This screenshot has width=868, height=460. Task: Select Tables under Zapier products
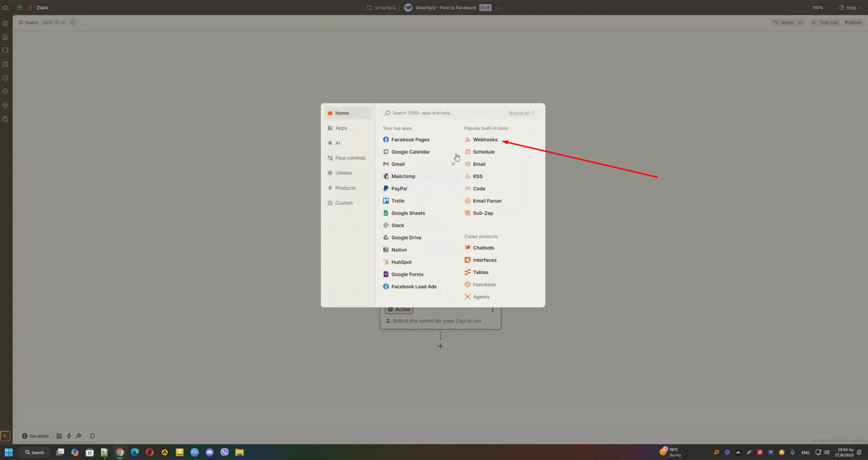[x=477, y=272]
